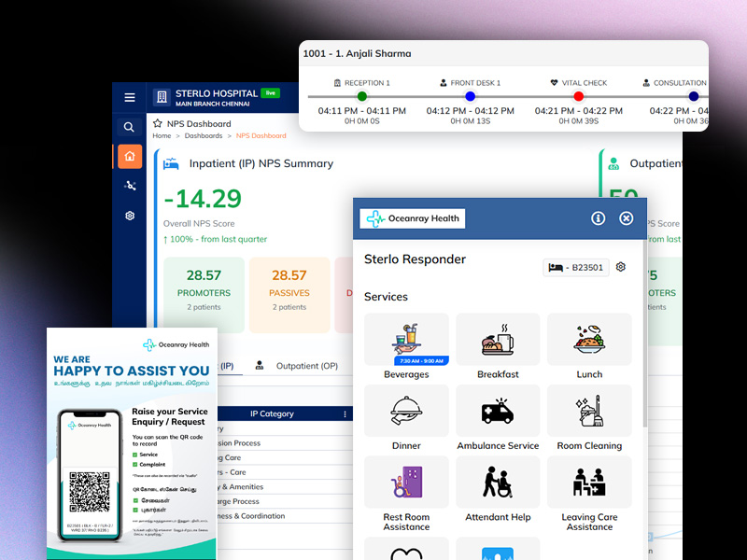Click the Sterlo Responder panel scrollbar
This screenshot has height=560, width=747.
coord(642,373)
